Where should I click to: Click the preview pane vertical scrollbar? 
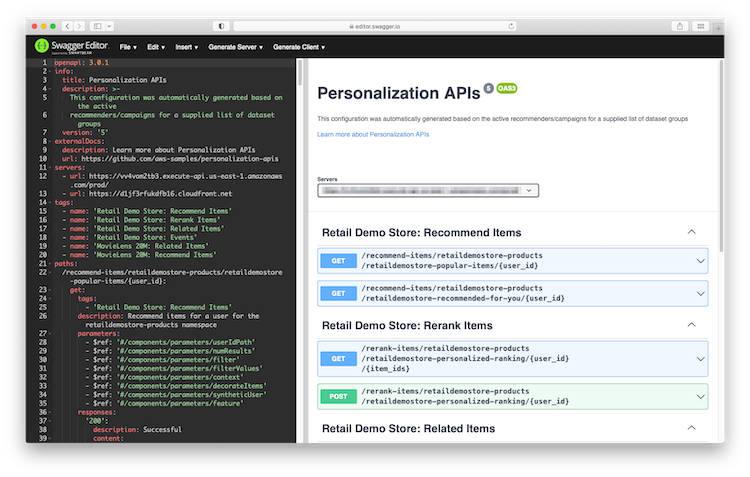721,155
